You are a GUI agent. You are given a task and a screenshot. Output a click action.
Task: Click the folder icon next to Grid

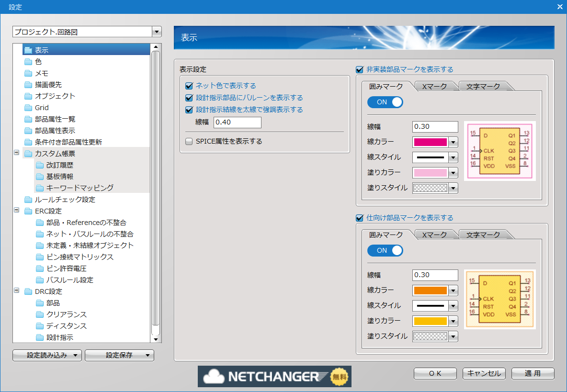click(28, 108)
